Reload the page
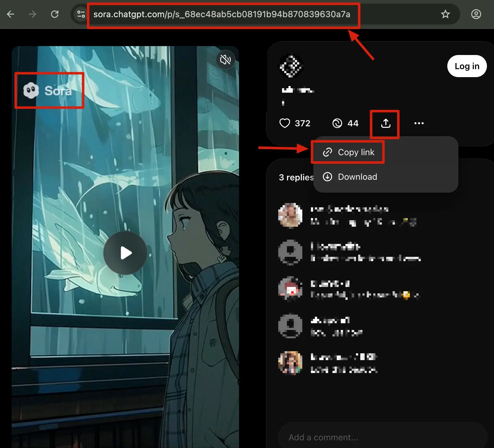The width and height of the screenshot is (494, 448). pos(55,14)
